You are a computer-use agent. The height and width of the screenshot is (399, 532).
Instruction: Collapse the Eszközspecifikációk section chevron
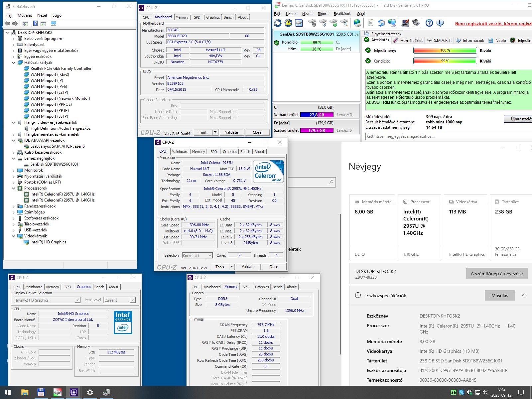click(524, 295)
